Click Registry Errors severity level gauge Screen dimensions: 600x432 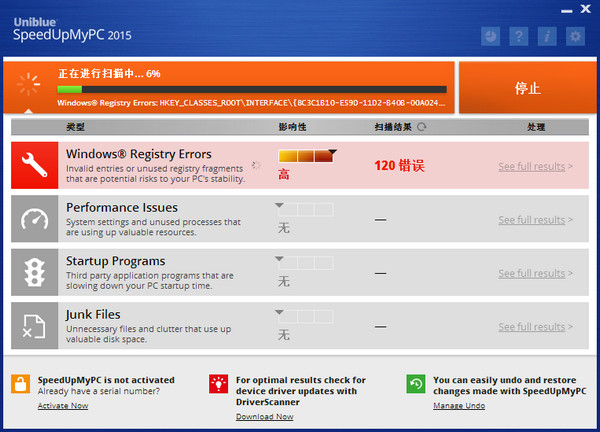click(x=306, y=156)
